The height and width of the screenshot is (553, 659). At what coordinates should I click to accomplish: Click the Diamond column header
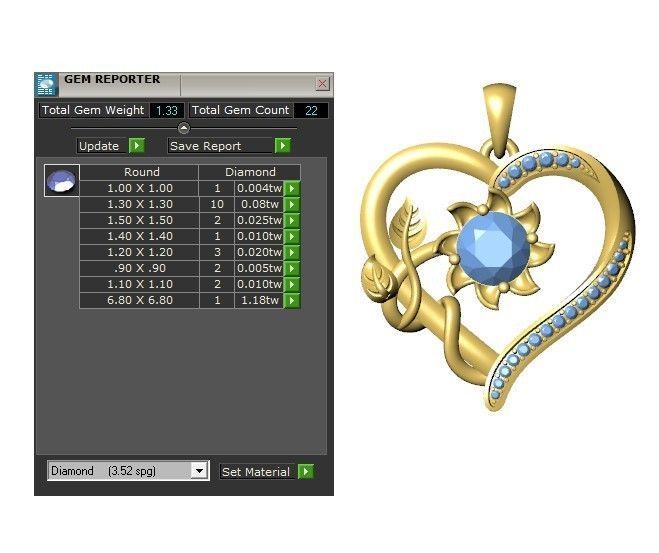250,172
